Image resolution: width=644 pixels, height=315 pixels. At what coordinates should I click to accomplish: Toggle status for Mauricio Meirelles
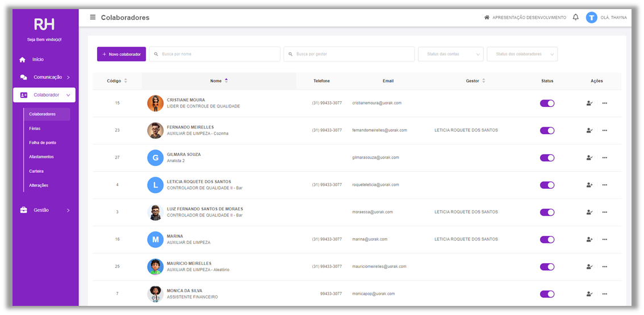coord(547,267)
